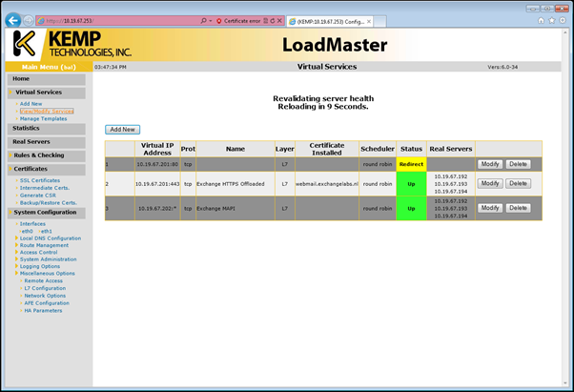Image resolution: width=574 pixels, height=392 pixels.
Task: Click Modify for Exchange HTTPS Offloaded service
Action: click(x=490, y=183)
